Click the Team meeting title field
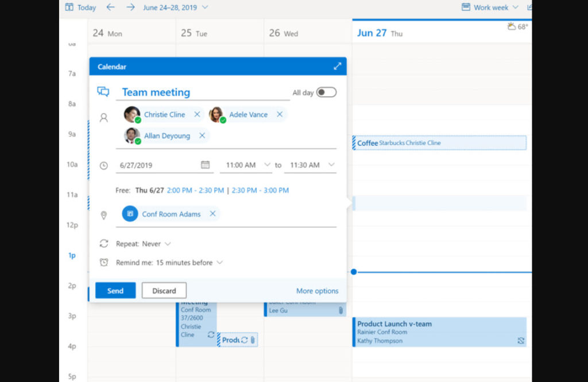The height and width of the screenshot is (382, 588). click(x=156, y=92)
